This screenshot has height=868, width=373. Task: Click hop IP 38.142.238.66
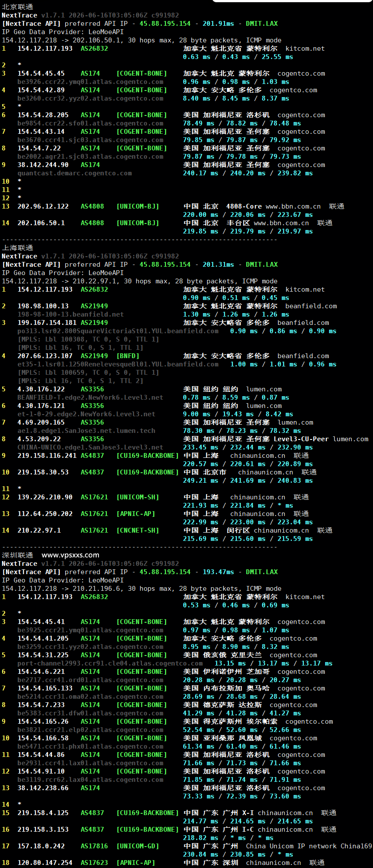tap(43, 788)
